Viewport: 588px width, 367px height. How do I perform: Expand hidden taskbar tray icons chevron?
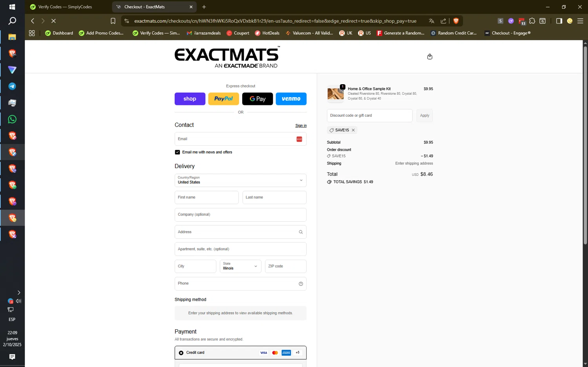(18, 293)
